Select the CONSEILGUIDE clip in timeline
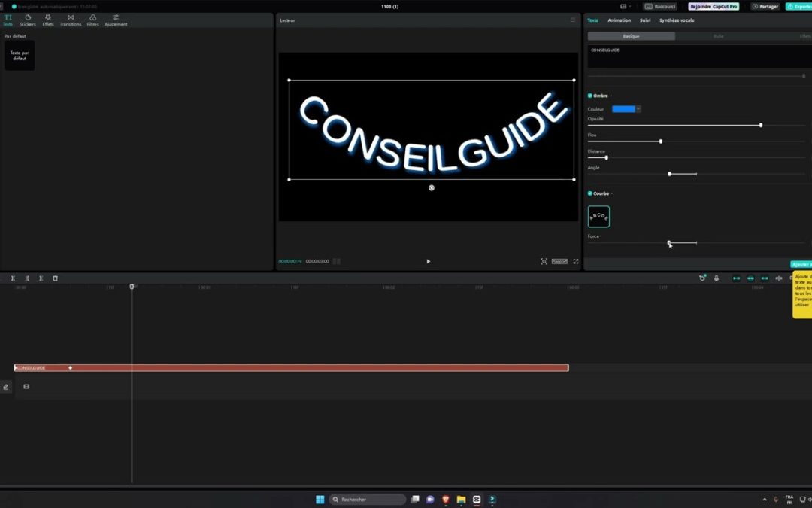Image resolution: width=812 pixels, height=508 pixels. point(292,367)
